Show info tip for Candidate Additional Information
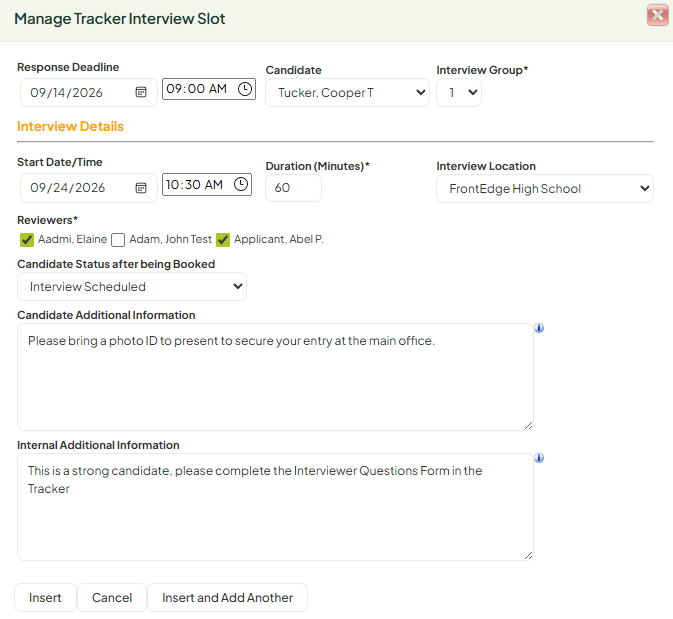Image resolution: width=673 pixels, height=619 pixels. pyautogui.click(x=539, y=328)
